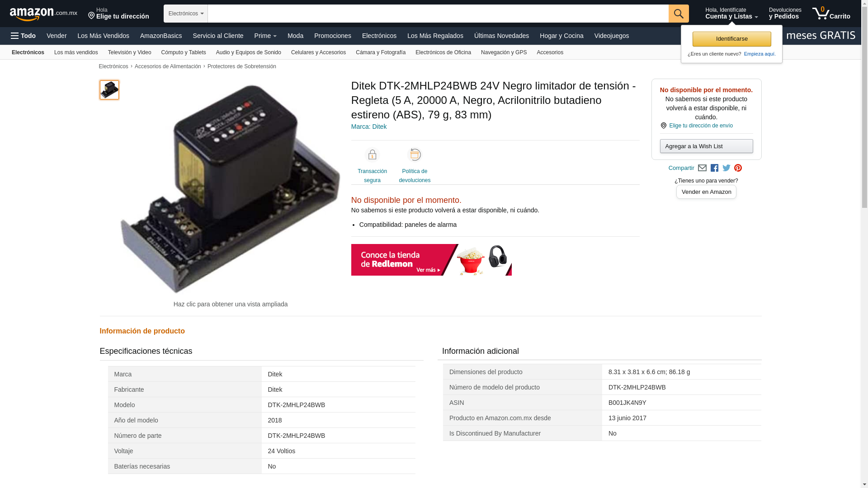The width and height of the screenshot is (868, 488).
Task: Open the Cuenta y Listas dropdown
Action: pyautogui.click(x=731, y=14)
